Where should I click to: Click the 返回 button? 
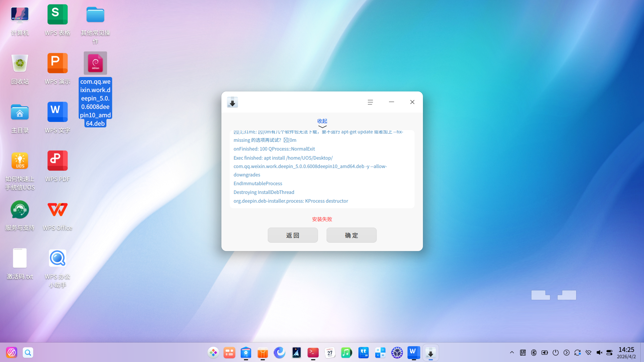pos(293,235)
